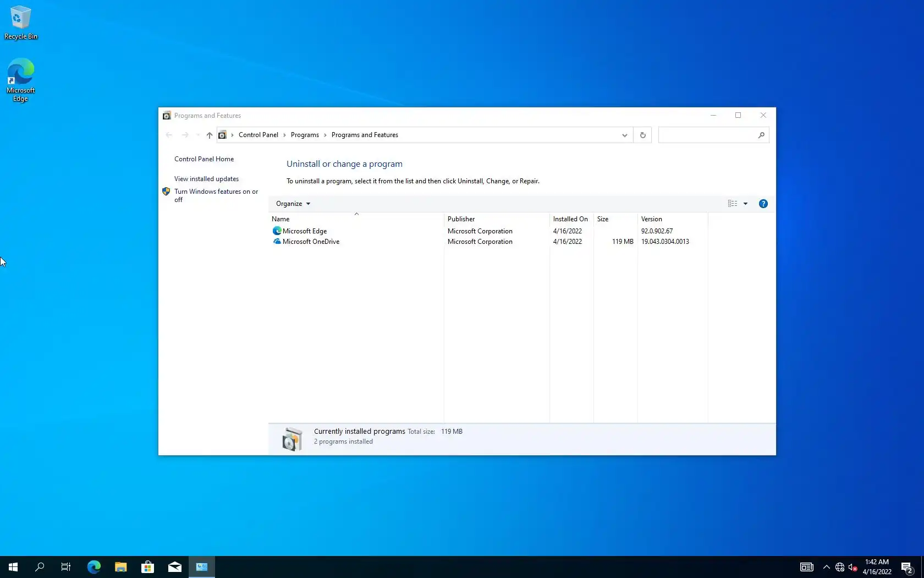Select the Microsoft Edge desktop shortcut
Viewport: 924px width, 578px height.
pos(21,80)
